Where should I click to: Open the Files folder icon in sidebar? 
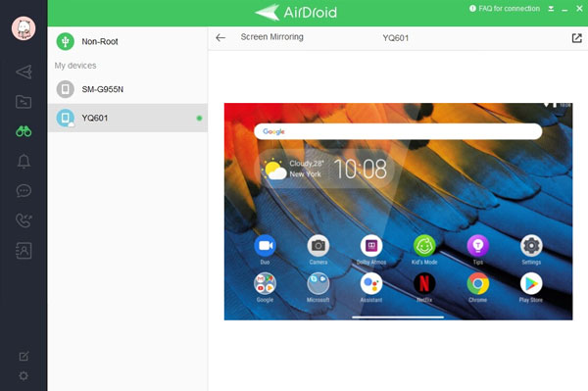pos(24,102)
